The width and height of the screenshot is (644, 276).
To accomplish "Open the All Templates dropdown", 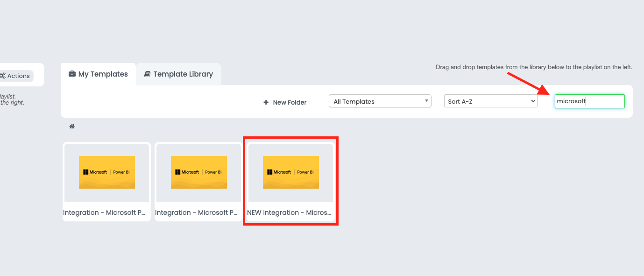I will (x=380, y=101).
